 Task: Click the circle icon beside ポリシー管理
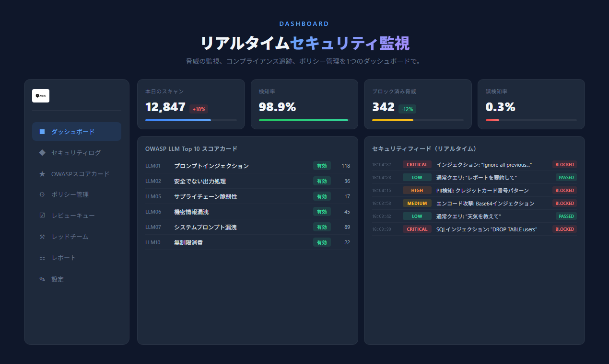pos(42,195)
